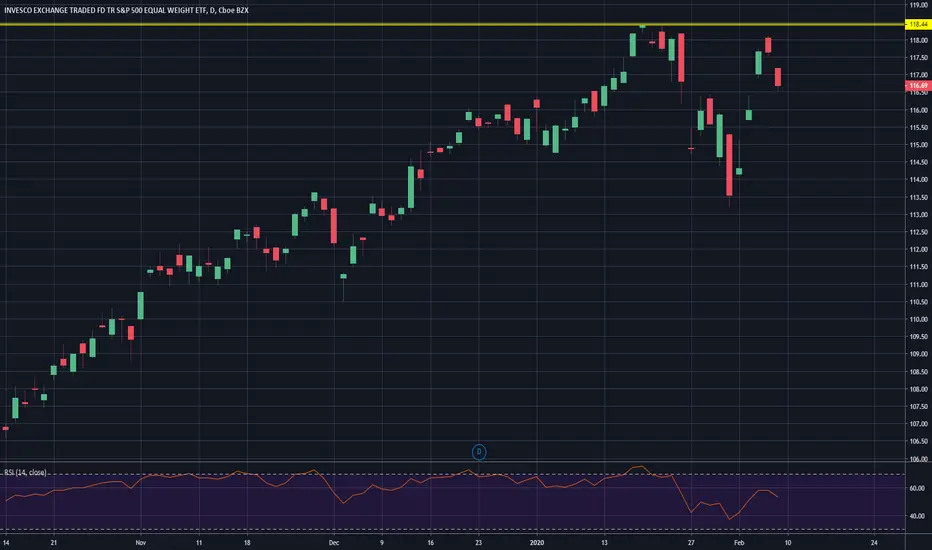The image size is (932, 550).
Task: Click the RSI (14, close) indicator label
Action: click(x=25, y=472)
